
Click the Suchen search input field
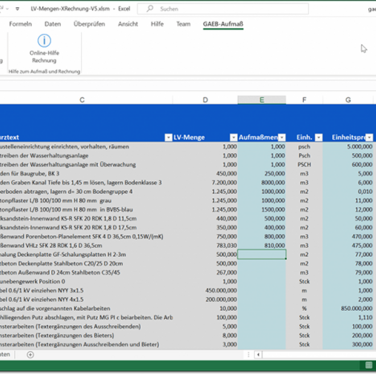223,9
